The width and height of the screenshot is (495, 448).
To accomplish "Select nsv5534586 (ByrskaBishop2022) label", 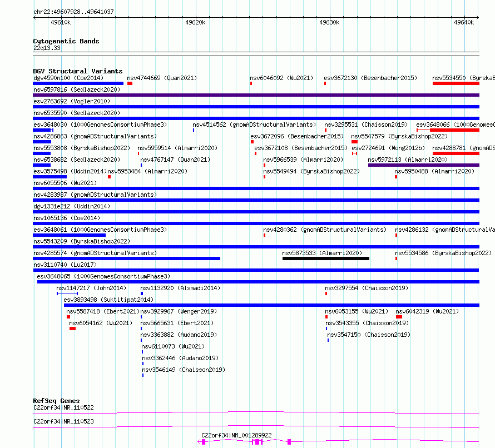I will [443, 253].
